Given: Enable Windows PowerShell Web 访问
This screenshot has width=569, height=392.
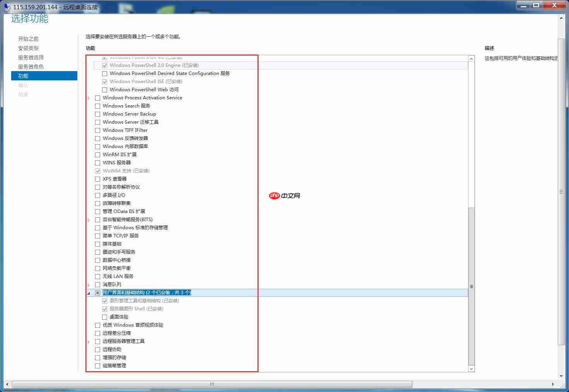Looking at the screenshot, I should click(x=104, y=89).
